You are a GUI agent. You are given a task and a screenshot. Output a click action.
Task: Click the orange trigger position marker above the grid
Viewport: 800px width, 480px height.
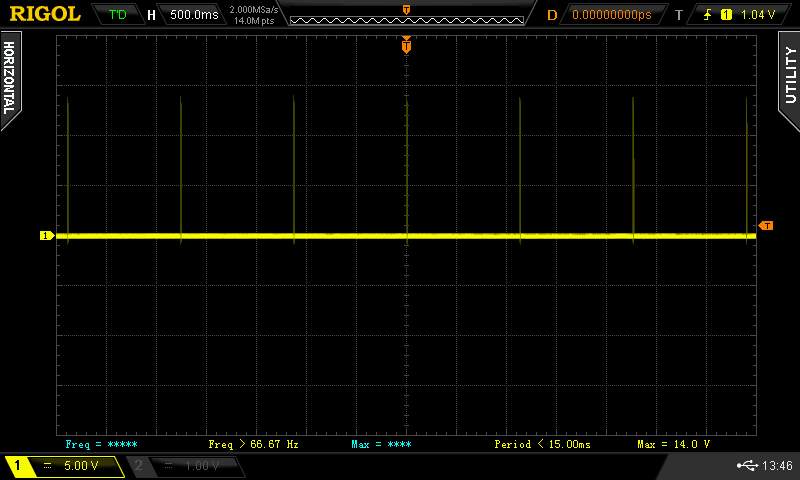pos(406,44)
